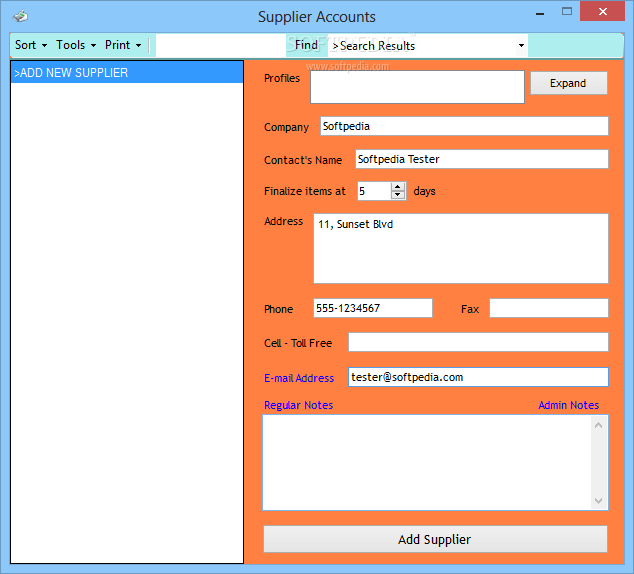Viewport: 634px width, 574px height.
Task: Switch to Admin Notes
Action: pos(568,405)
